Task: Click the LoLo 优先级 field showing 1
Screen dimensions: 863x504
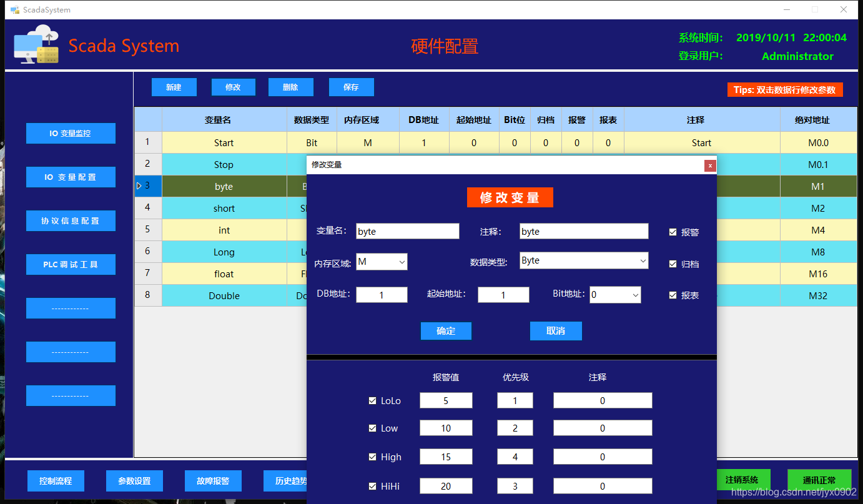Action: [x=515, y=400]
